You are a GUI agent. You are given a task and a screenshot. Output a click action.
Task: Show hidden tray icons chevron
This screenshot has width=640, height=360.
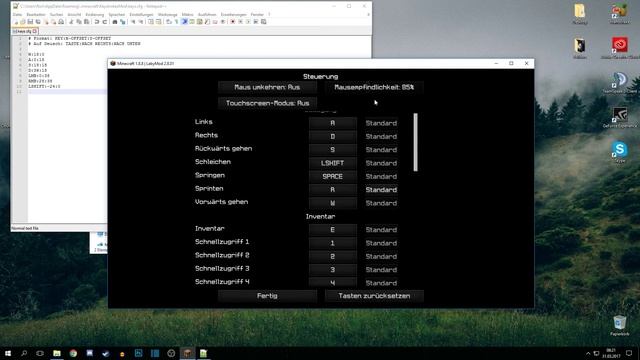tap(588, 353)
